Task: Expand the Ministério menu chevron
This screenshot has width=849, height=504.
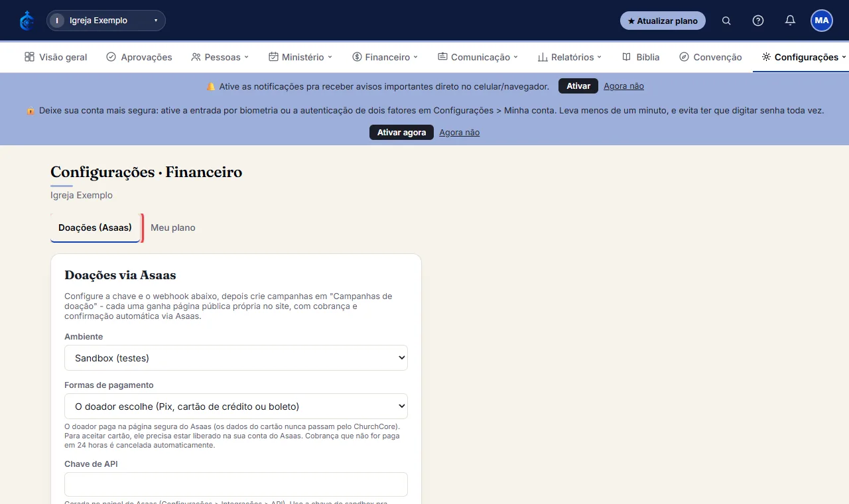Action: click(330, 57)
